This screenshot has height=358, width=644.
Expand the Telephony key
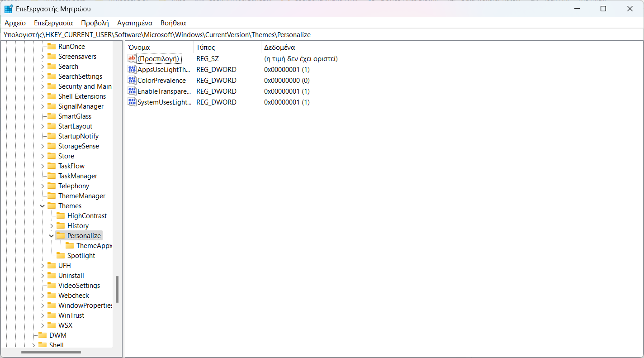point(43,186)
